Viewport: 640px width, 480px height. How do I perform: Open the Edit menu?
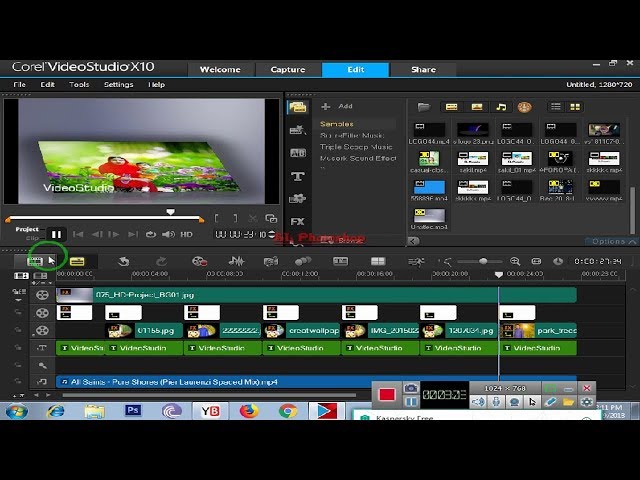(x=47, y=84)
